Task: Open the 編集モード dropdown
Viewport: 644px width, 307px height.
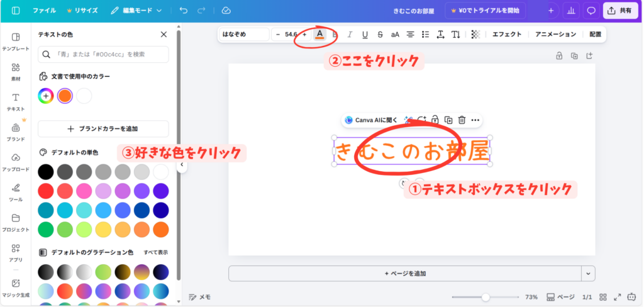Action: [136, 11]
